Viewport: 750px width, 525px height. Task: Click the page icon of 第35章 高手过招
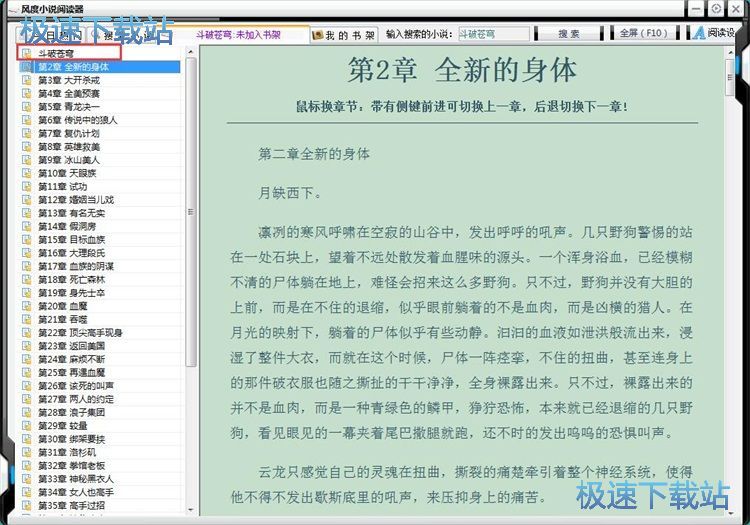27,505
